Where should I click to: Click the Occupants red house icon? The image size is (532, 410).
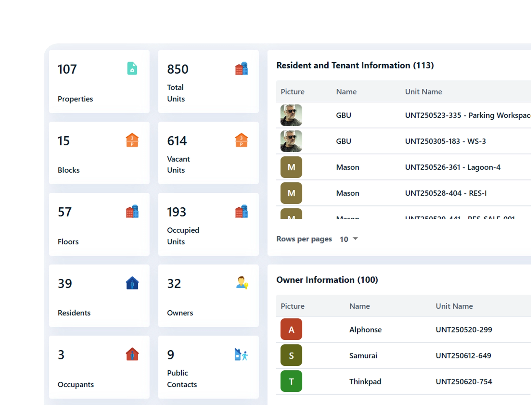click(132, 354)
